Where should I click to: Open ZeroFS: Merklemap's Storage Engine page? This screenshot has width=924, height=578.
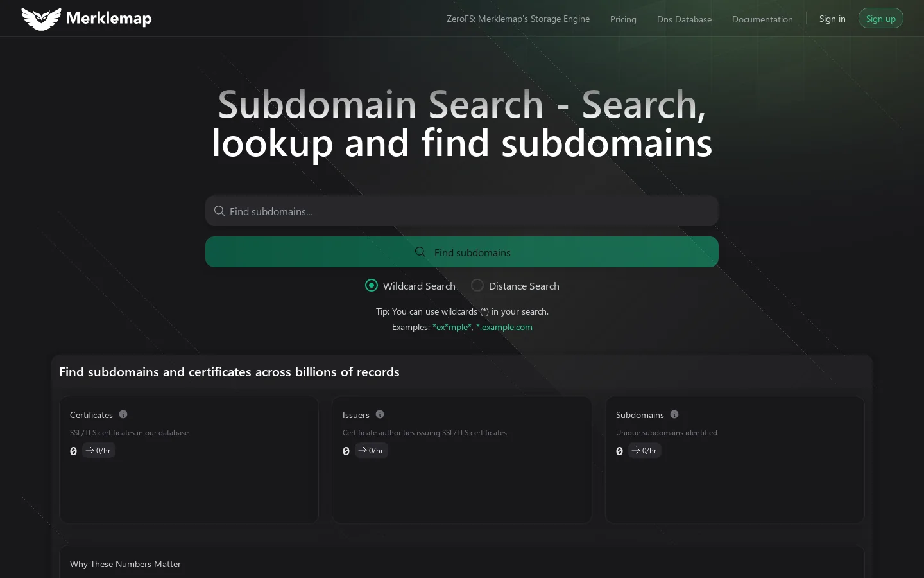click(518, 19)
